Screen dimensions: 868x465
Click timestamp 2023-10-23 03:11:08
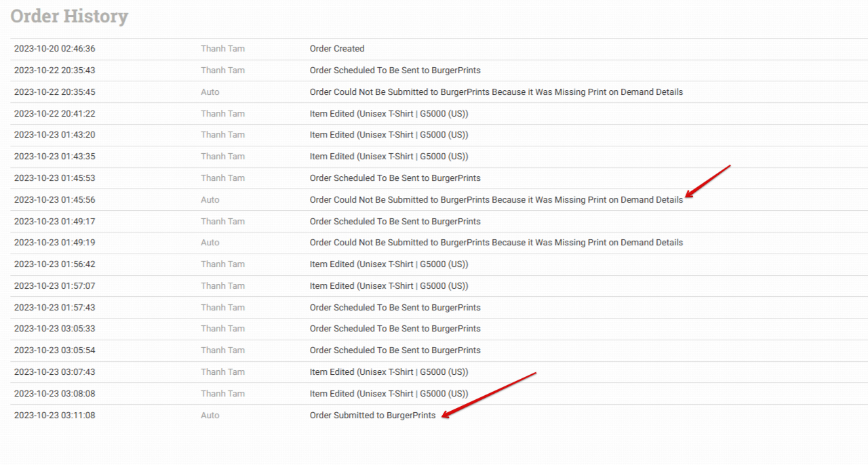coord(54,416)
